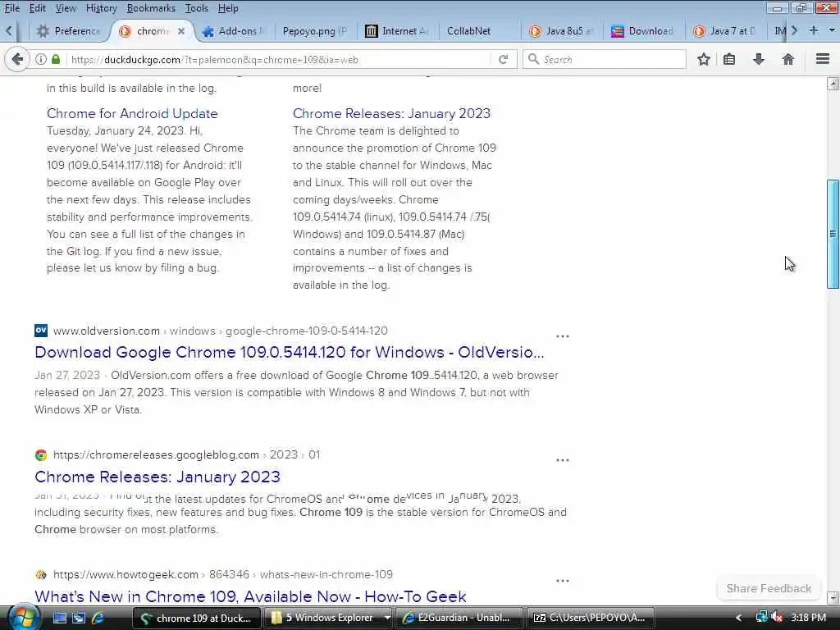Click https://www.howtogeek.com result URL text
The height and width of the screenshot is (630, 840).
tap(126, 575)
